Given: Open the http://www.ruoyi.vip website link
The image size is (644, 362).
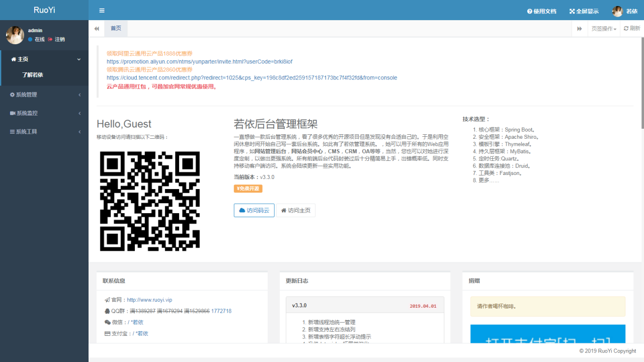Looking at the screenshot, I should pos(149,300).
